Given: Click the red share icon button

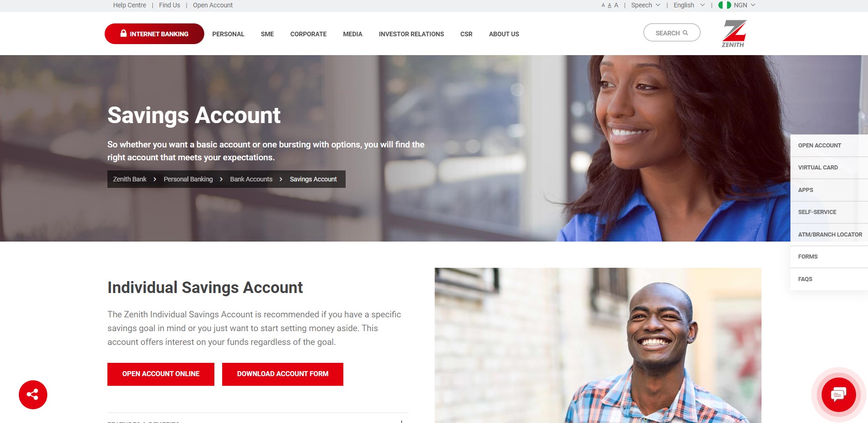Looking at the screenshot, I should (x=33, y=395).
